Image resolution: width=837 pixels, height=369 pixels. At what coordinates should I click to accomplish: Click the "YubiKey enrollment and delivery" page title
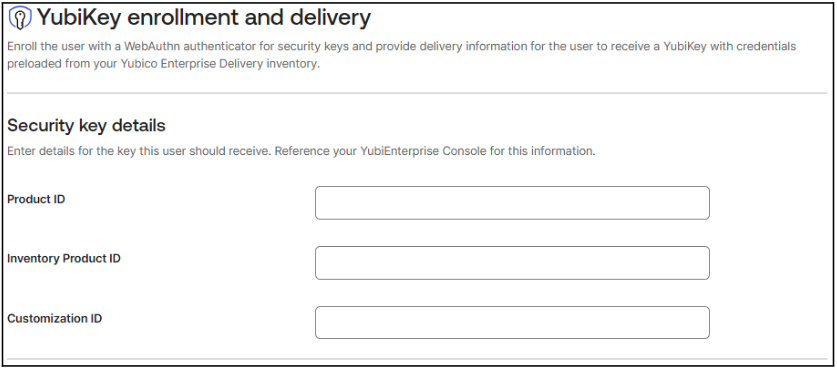[x=203, y=18]
